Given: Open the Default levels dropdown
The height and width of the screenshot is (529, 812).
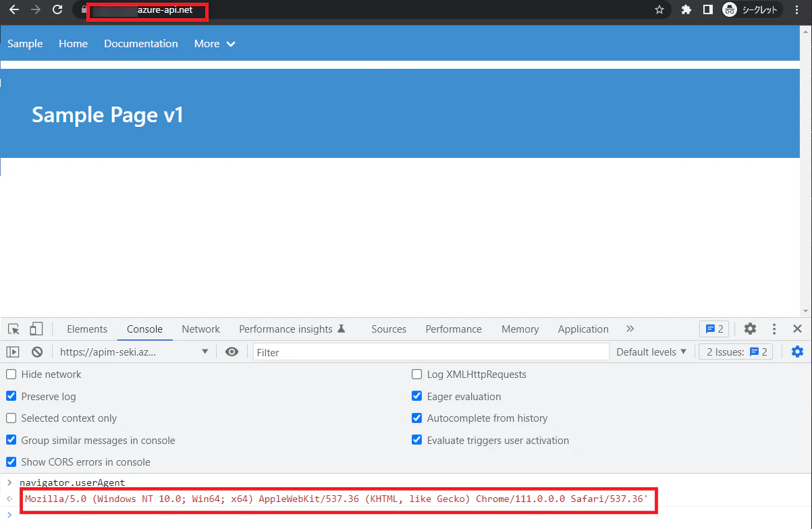Looking at the screenshot, I should 651,352.
